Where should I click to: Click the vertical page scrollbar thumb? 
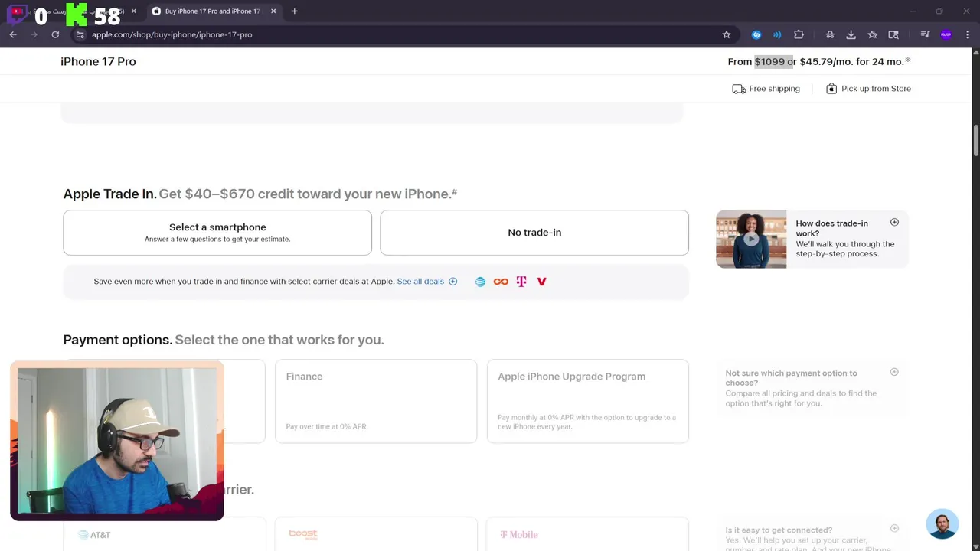tap(975, 141)
